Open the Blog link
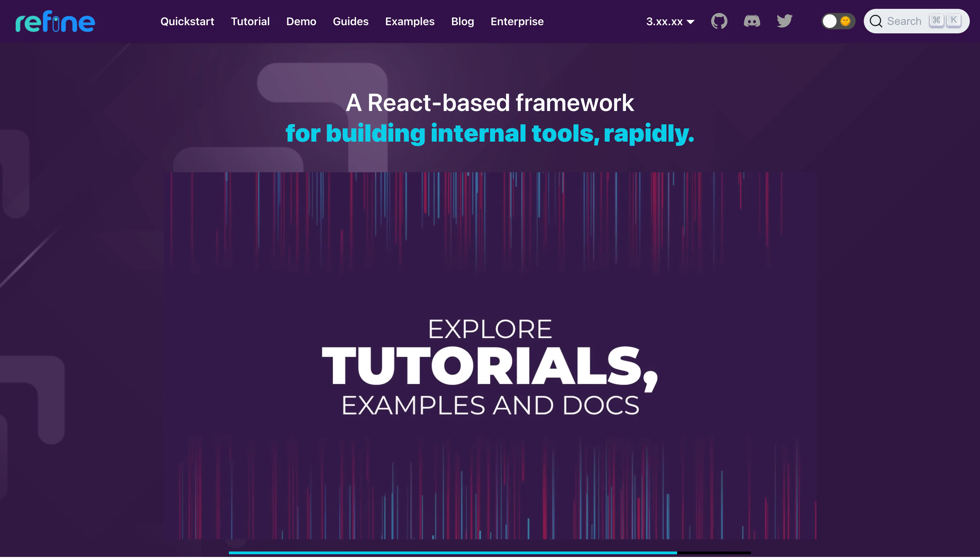Screen dimensions: 980x559 pos(462,21)
